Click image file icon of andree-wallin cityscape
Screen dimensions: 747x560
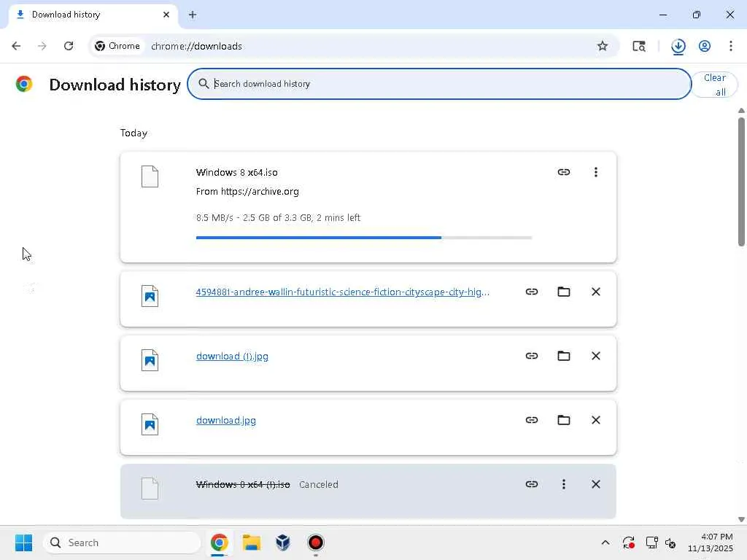[150, 296]
